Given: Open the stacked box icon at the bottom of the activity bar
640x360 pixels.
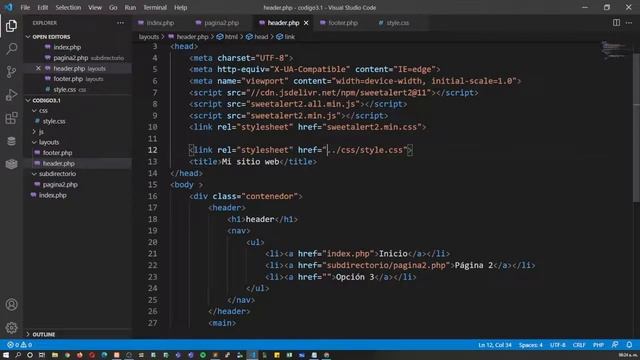Looking at the screenshot, I should tap(11, 164).
